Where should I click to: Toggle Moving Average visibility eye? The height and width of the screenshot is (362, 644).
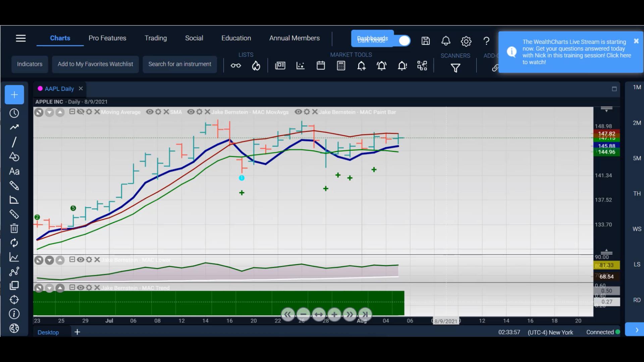pos(80,112)
